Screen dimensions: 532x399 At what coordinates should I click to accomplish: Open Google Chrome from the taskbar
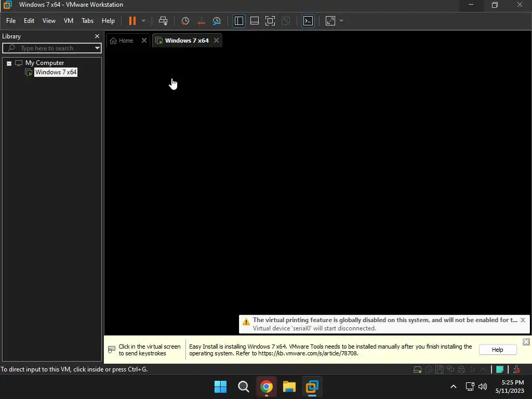(267, 387)
